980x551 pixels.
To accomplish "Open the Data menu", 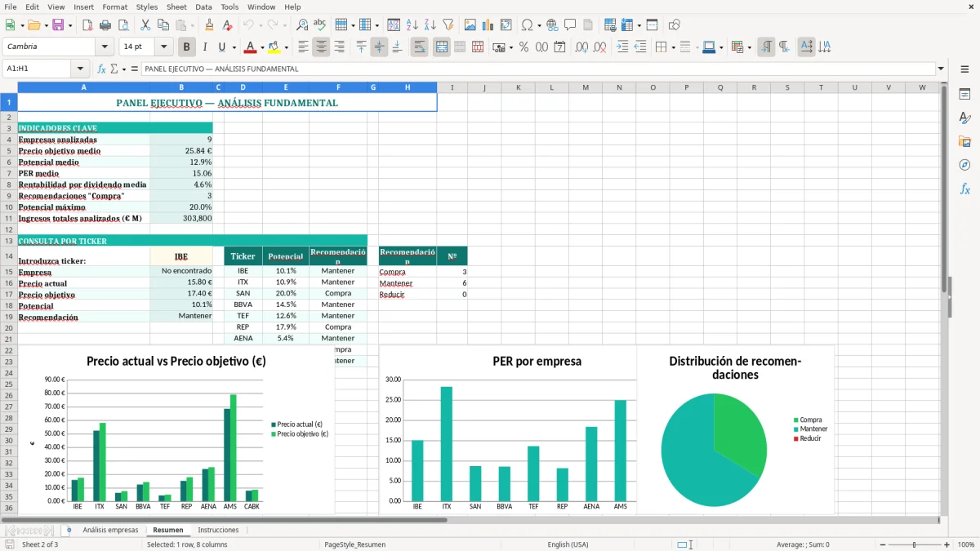I will (x=203, y=7).
